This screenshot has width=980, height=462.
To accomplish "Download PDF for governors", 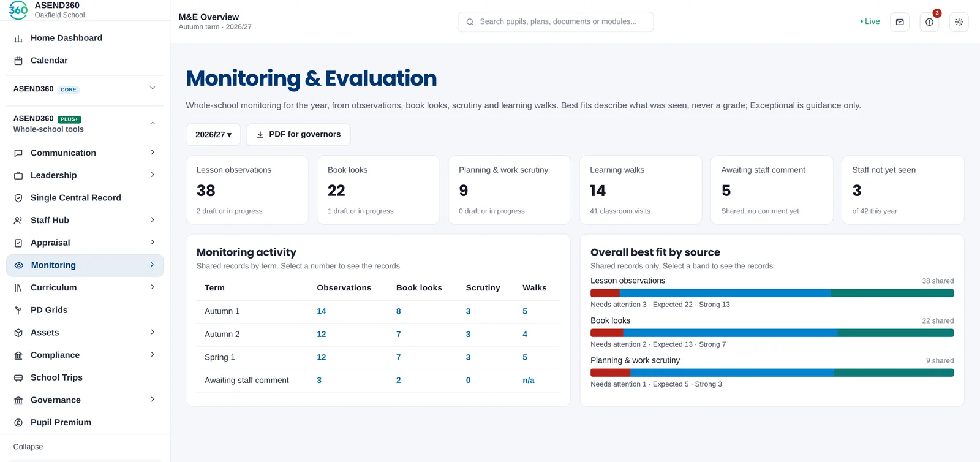I will coord(298,135).
